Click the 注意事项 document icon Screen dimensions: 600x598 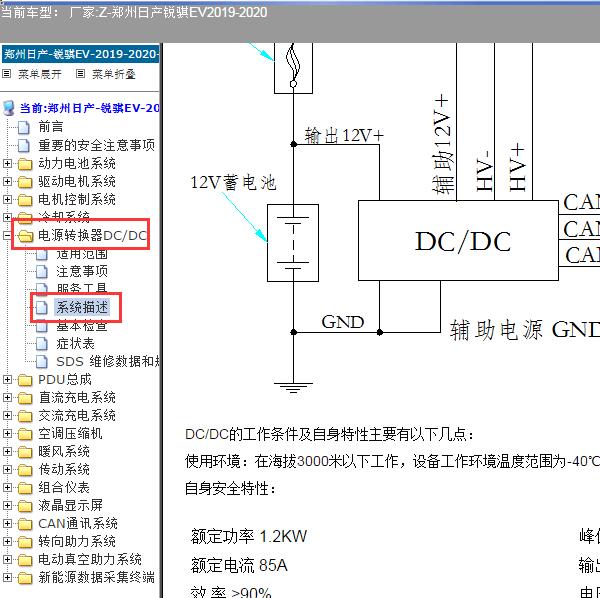tap(42, 272)
